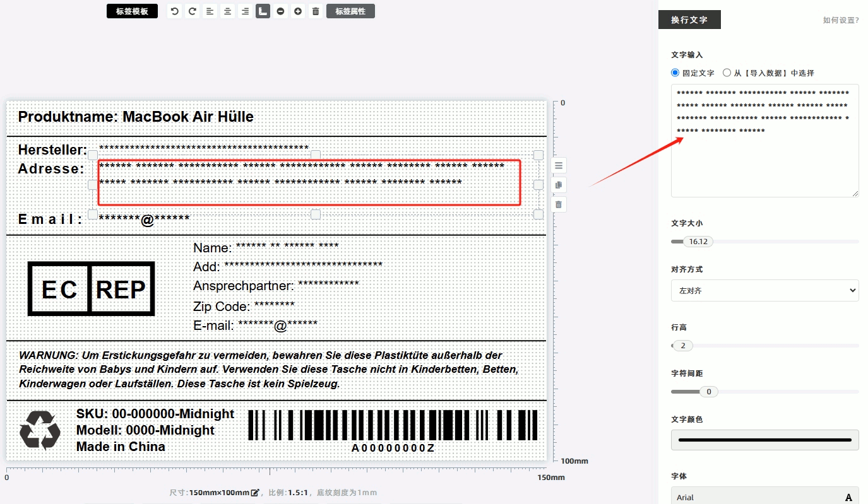This screenshot has width=868, height=504.
Task: Edit the label size pencil icon
Action: pos(255,493)
